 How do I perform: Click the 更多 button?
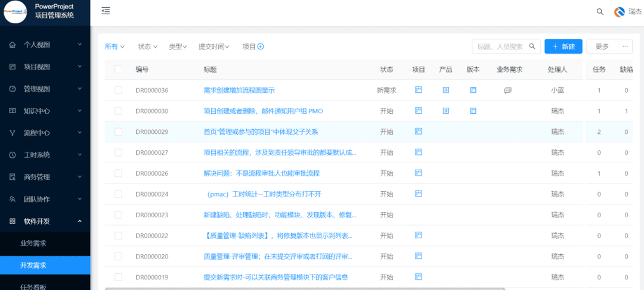click(602, 46)
